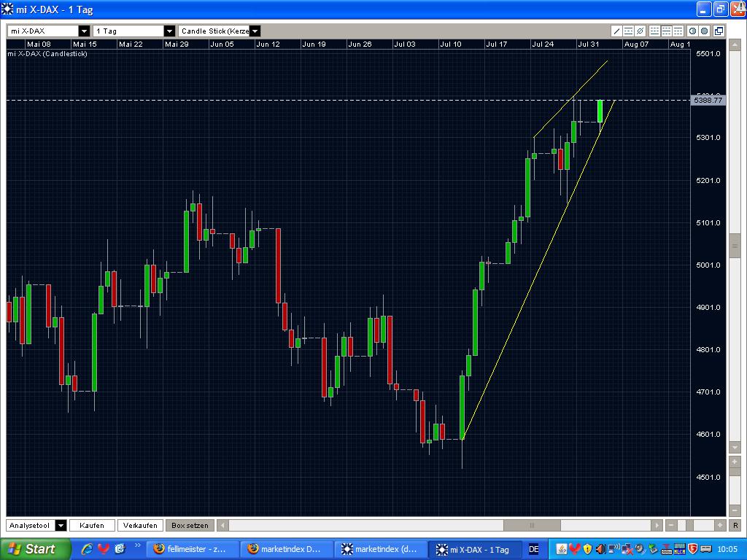Image resolution: width=747 pixels, height=560 pixels.
Task: Expand quick launch chevron in taskbar
Action: click(138, 545)
